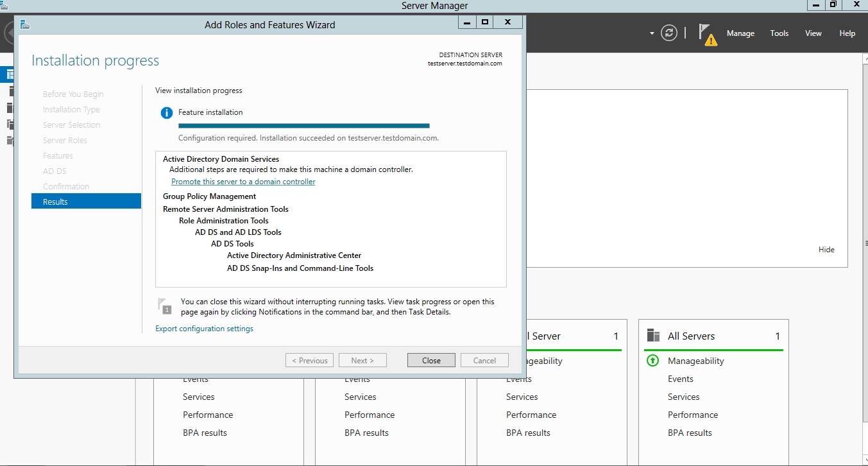Click Events in All Servers tile

coord(680,379)
